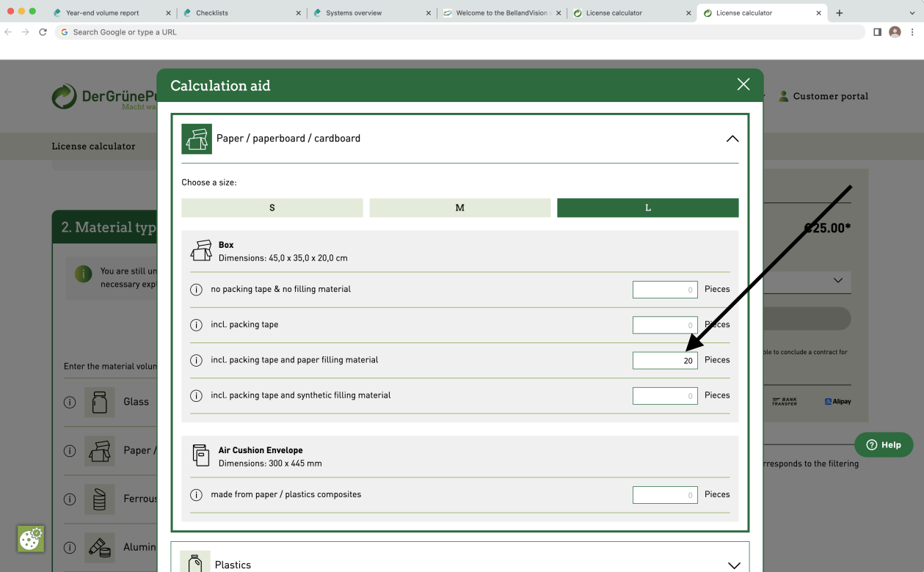The height and width of the screenshot is (572, 924).
Task: Select size S option
Action: 272,208
